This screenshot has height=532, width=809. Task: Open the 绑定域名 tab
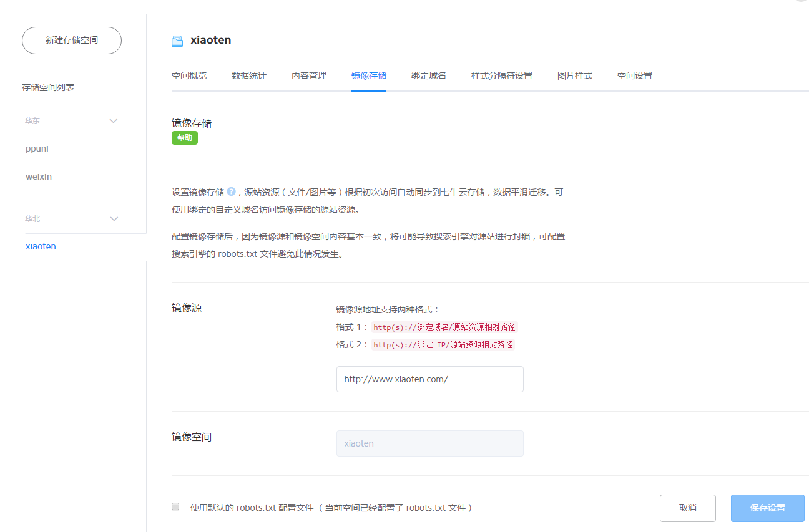click(429, 75)
